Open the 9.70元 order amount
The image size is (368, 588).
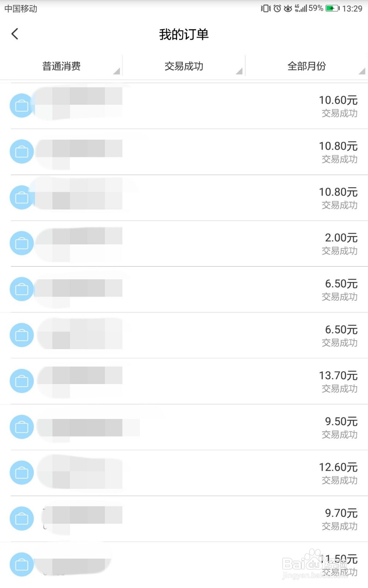pyautogui.click(x=341, y=513)
